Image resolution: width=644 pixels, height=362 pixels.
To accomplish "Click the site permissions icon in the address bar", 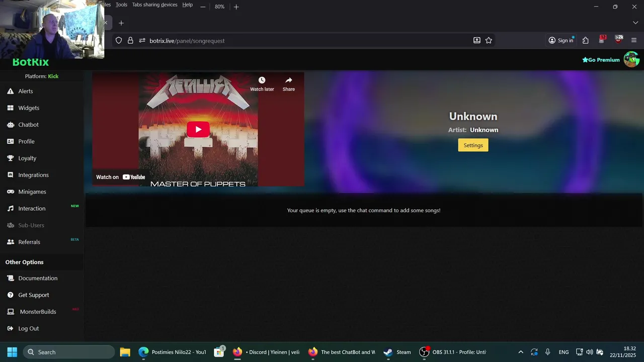I will (142, 41).
